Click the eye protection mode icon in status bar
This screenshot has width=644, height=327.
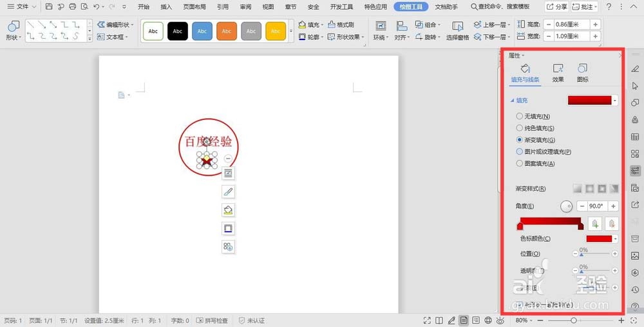(x=500, y=321)
